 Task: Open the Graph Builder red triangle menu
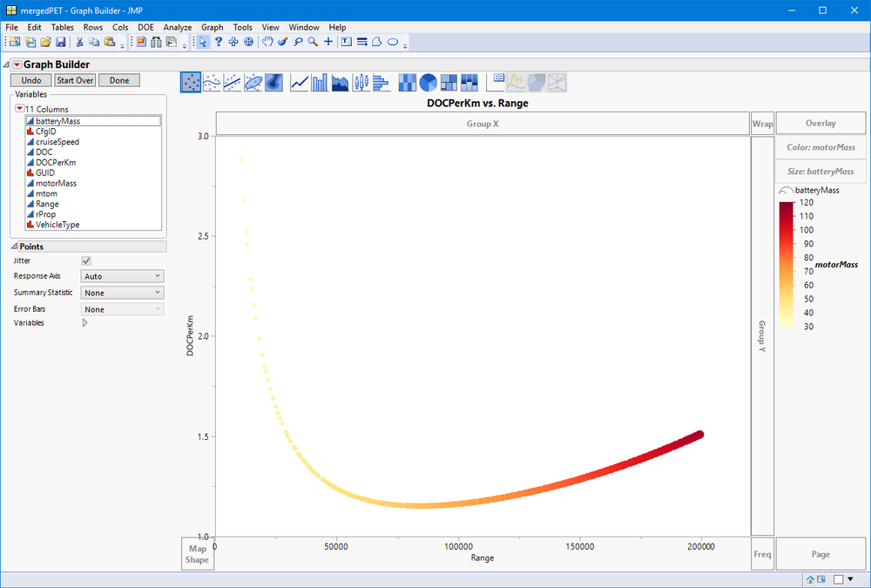point(17,64)
